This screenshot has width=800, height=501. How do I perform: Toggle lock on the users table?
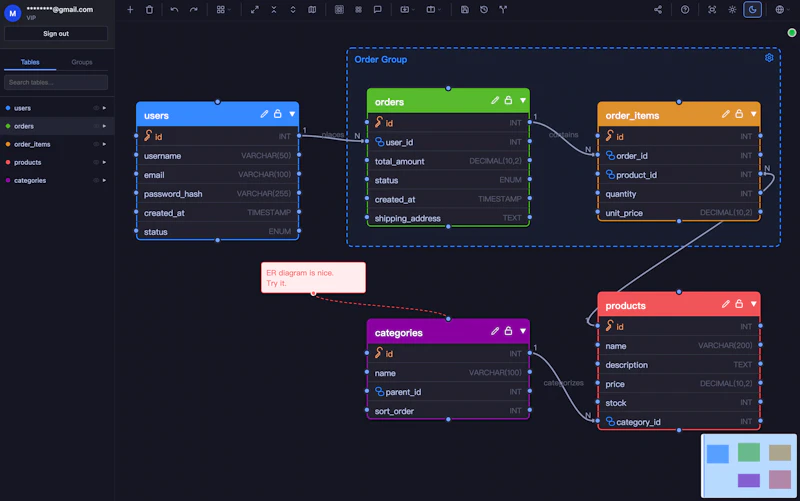[x=278, y=114]
